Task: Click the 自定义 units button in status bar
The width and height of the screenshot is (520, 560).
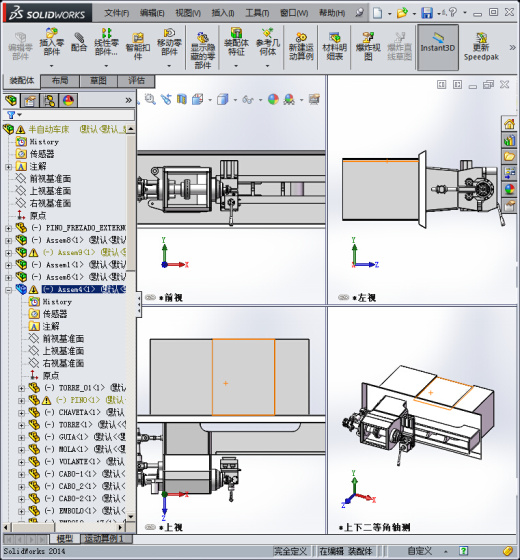Action: click(420, 551)
